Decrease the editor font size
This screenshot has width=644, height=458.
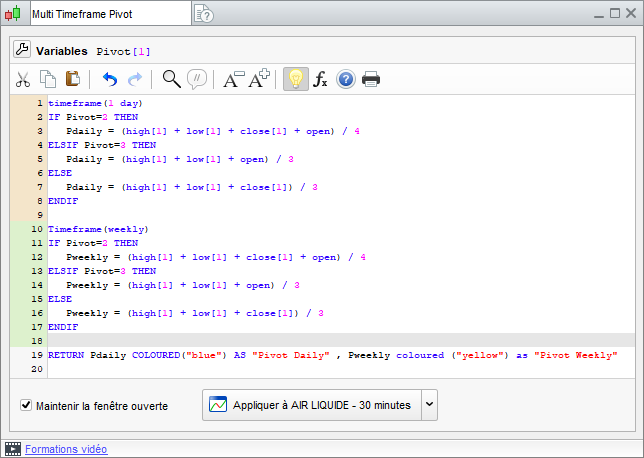[x=233, y=80]
